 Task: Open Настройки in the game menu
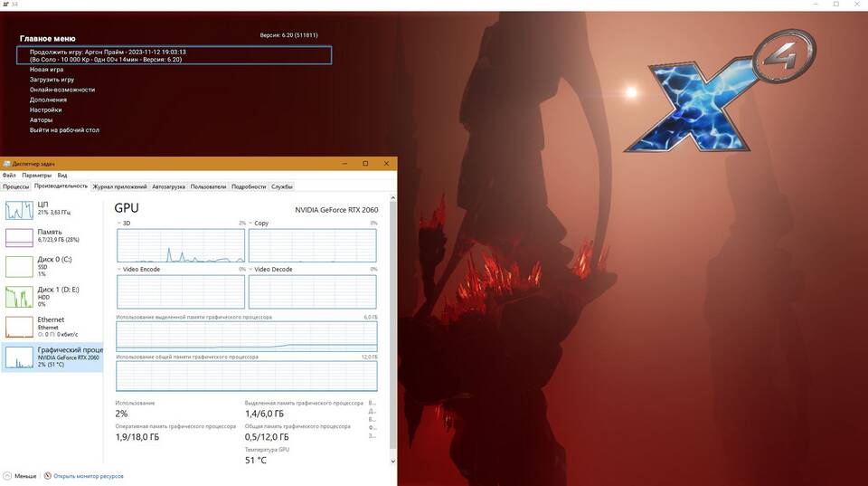46,110
